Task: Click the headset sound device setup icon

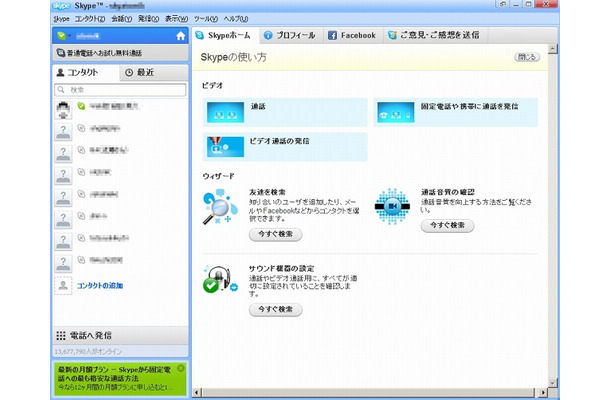Action: (x=220, y=279)
